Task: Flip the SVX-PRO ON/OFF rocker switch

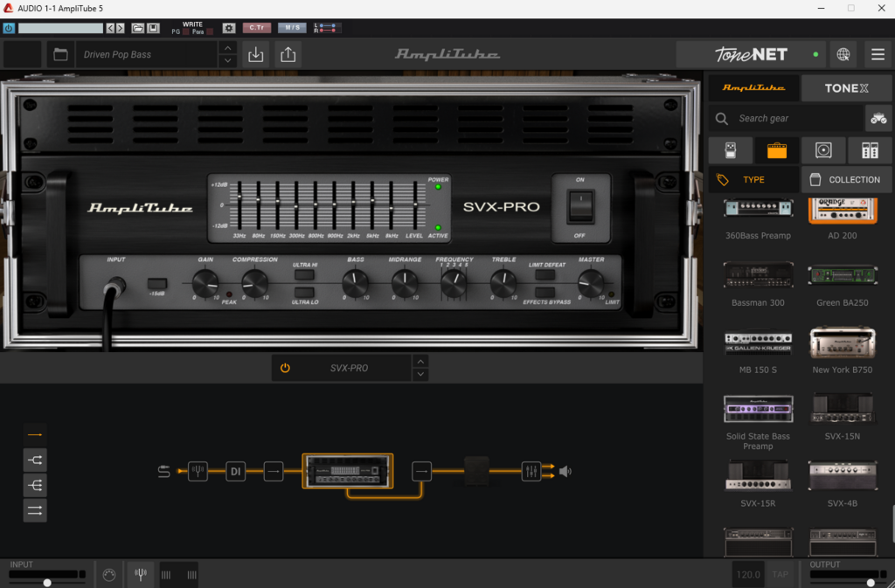Action: (580, 207)
